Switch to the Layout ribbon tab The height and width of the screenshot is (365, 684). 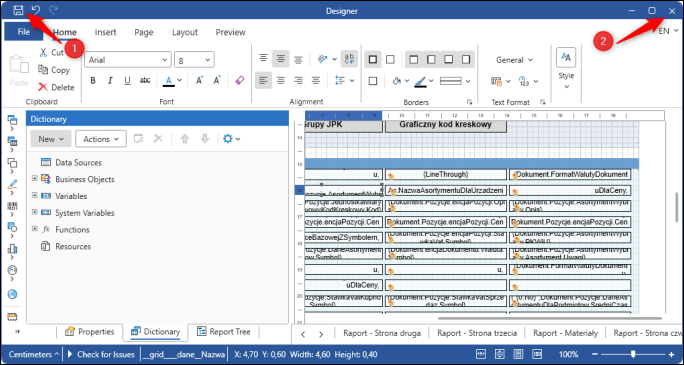185,32
